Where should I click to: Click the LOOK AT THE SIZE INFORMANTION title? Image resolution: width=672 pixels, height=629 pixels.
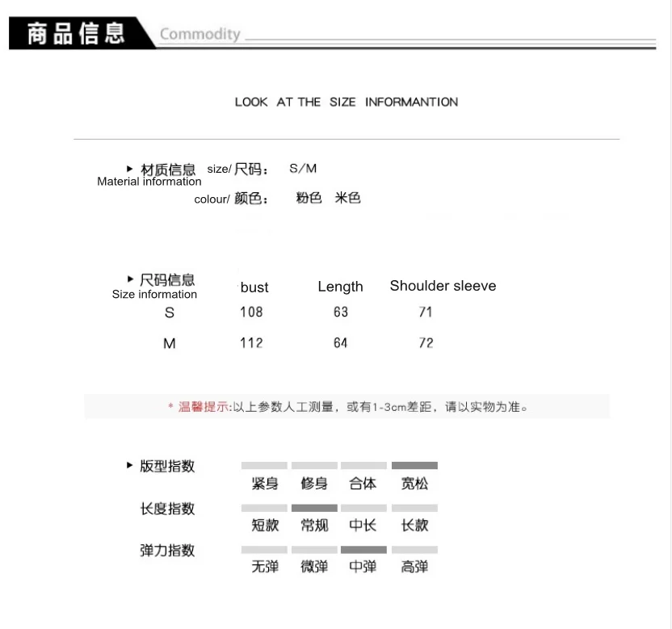pyautogui.click(x=346, y=102)
